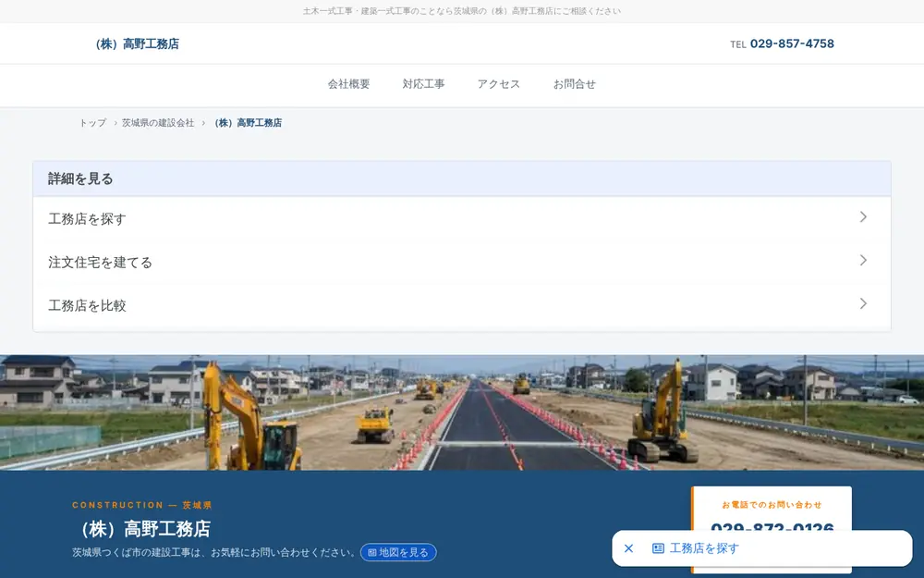Click the (株)高野工務店 header logo
The width and height of the screenshot is (924, 578).
click(138, 43)
